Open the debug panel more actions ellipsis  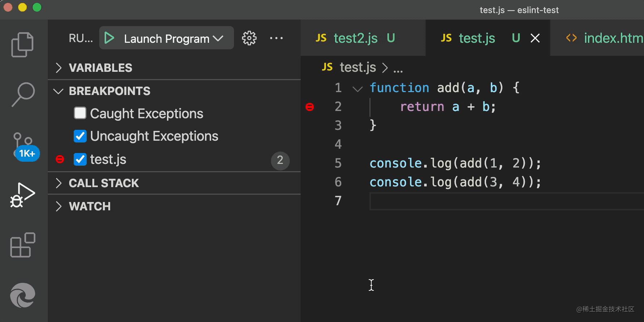click(276, 38)
